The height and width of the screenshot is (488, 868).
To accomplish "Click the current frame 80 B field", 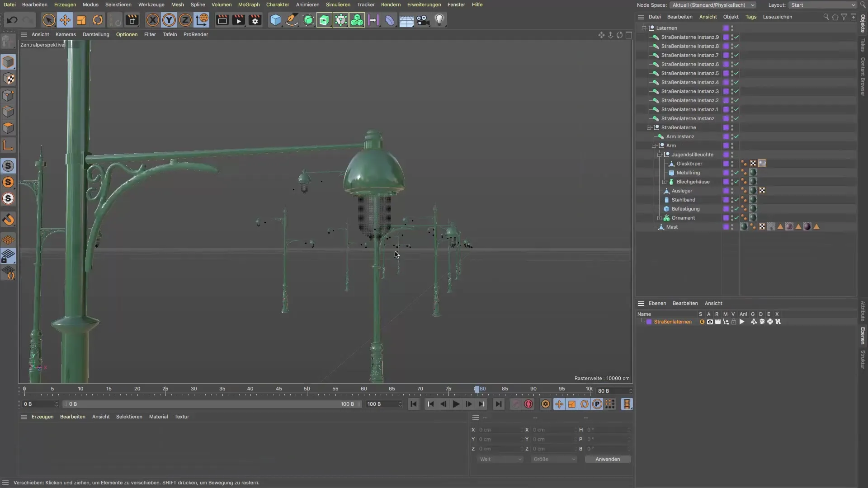I will click(x=613, y=391).
